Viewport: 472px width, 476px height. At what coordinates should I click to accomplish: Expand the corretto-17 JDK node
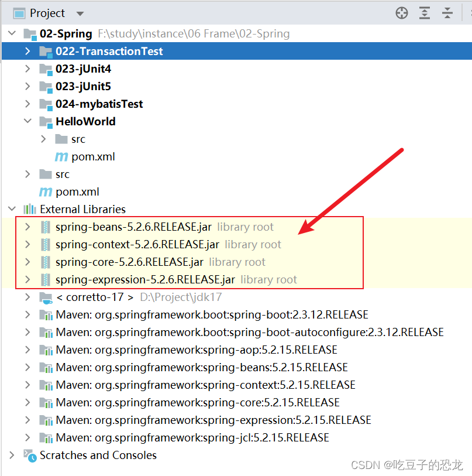pyautogui.click(x=27, y=297)
